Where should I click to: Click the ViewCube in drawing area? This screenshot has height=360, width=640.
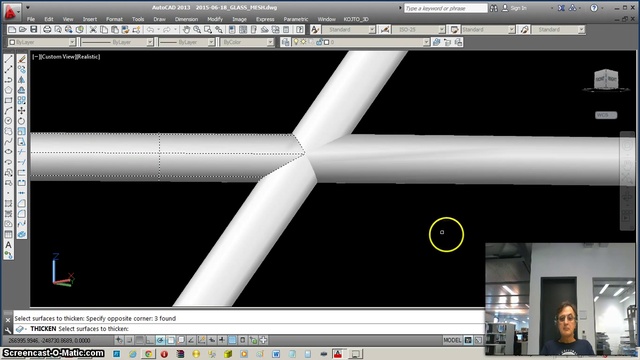click(x=606, y=78)
